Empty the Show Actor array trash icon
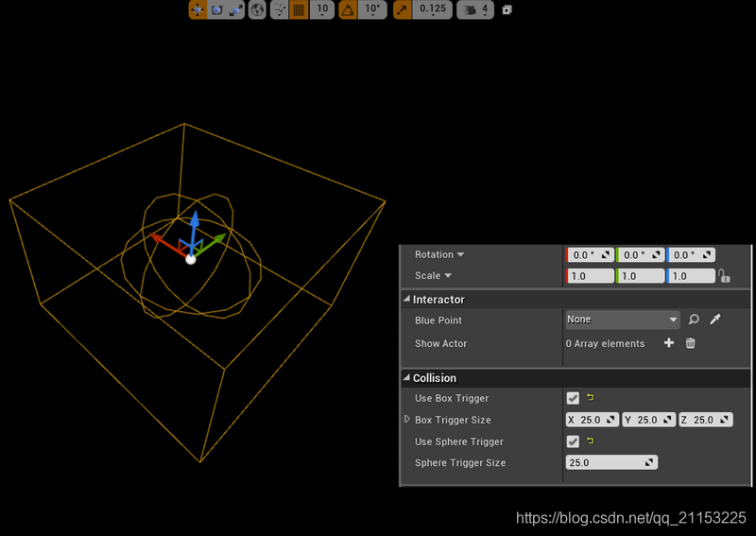Image resolution: width=756 pixels, height=536 pixels. point(691,343)
